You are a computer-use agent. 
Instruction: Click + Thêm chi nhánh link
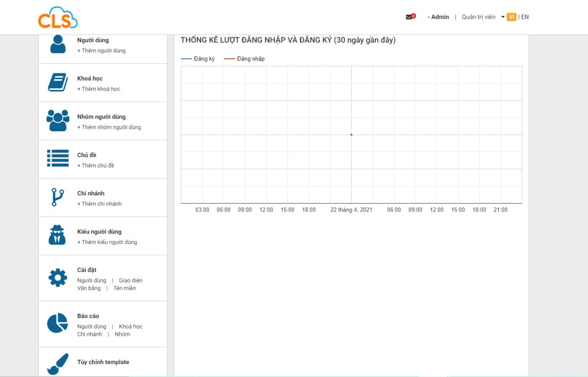(99, 203)
